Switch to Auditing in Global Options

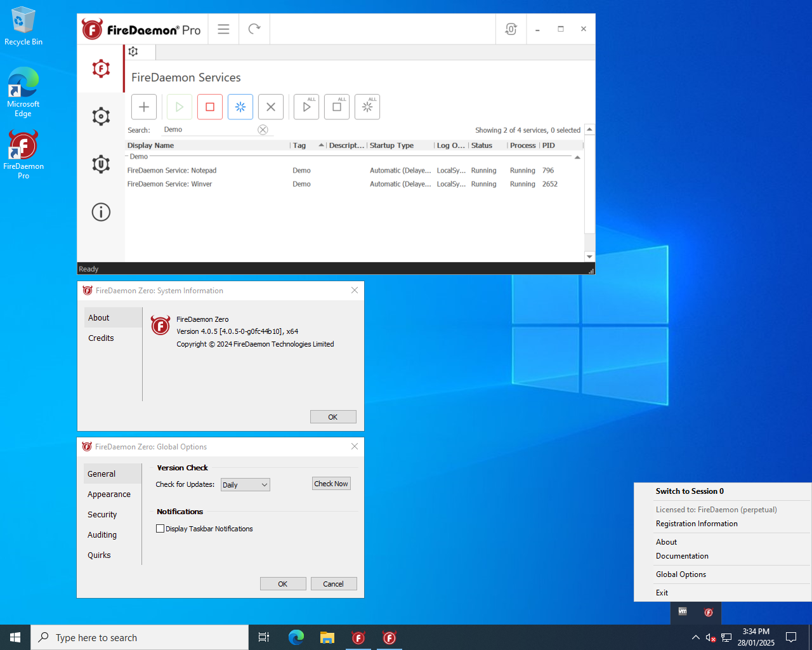[x=112, y=534]
